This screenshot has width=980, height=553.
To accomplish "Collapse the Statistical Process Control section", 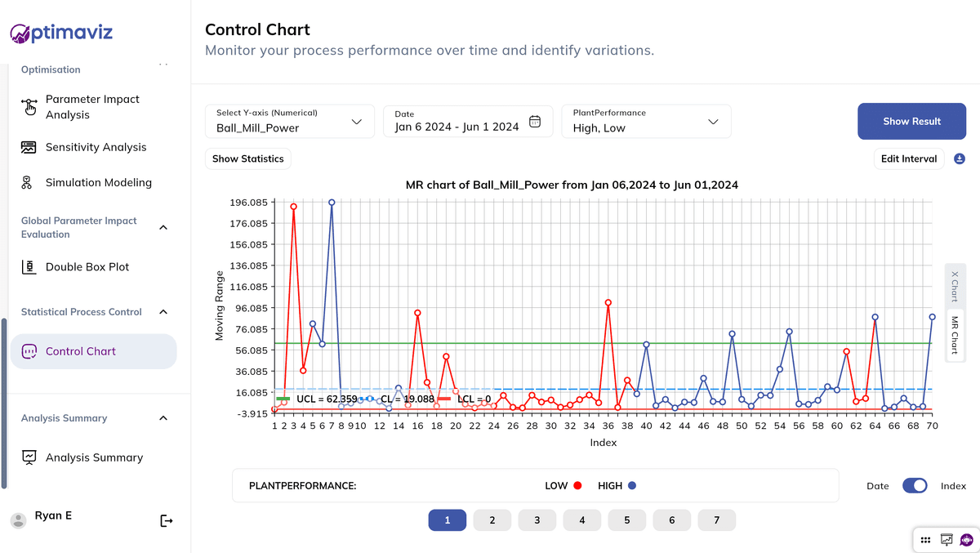I will click(163, 312).
